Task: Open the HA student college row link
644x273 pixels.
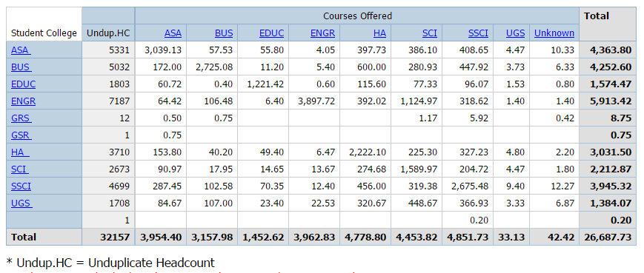Action: (x=20, y=152)
